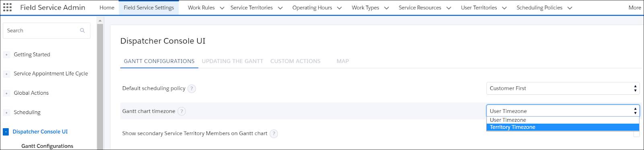The image size is (644, 150).
Task: Click the Default scheduling policy label
Action: pos(154,88)
